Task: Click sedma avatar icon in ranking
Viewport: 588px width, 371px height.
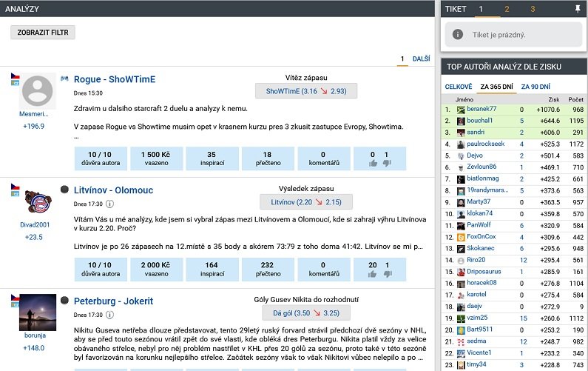Action: click(x=461, y=342)
